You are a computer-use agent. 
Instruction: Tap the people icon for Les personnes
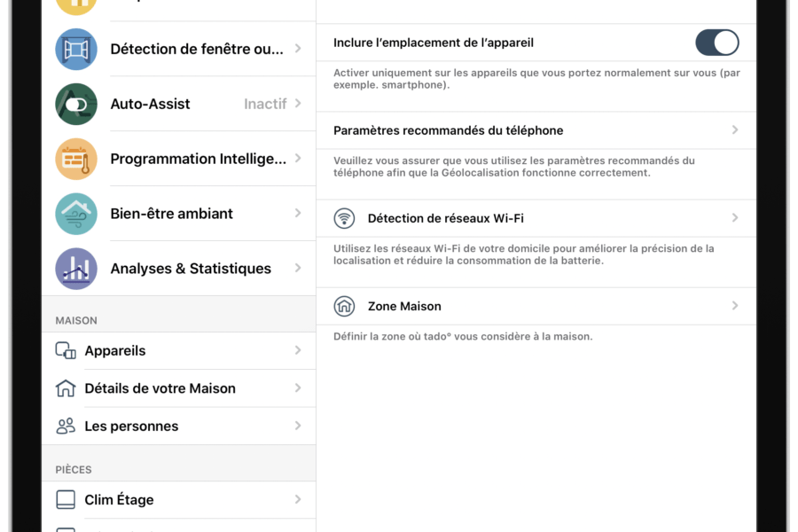pos(66,426)
